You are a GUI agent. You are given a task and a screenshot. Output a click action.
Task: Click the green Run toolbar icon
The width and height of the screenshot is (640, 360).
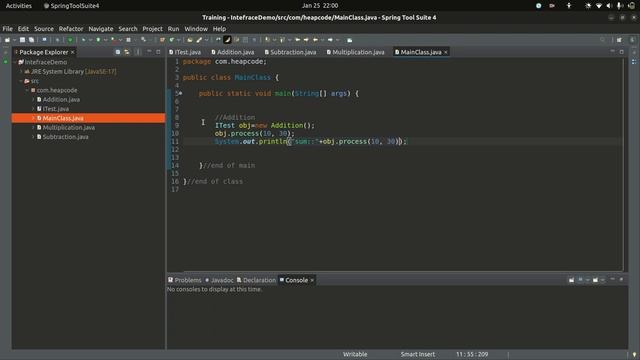(98, 40)
